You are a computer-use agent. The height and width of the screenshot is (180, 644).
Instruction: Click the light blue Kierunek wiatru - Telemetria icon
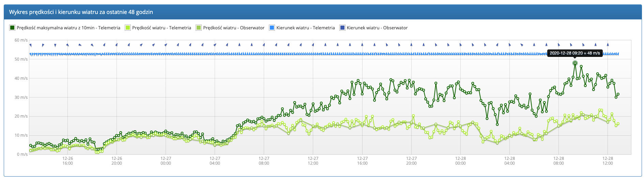tap(272, 28)
